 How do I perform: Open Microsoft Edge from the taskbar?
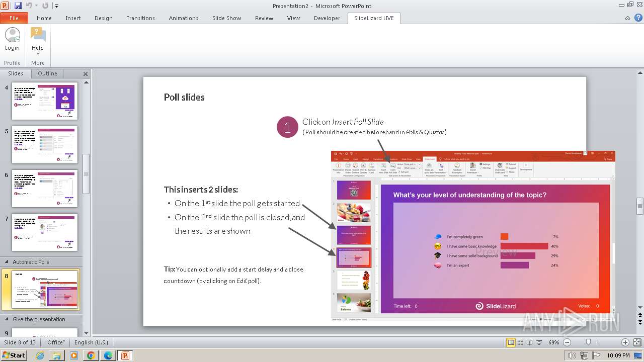108,355
